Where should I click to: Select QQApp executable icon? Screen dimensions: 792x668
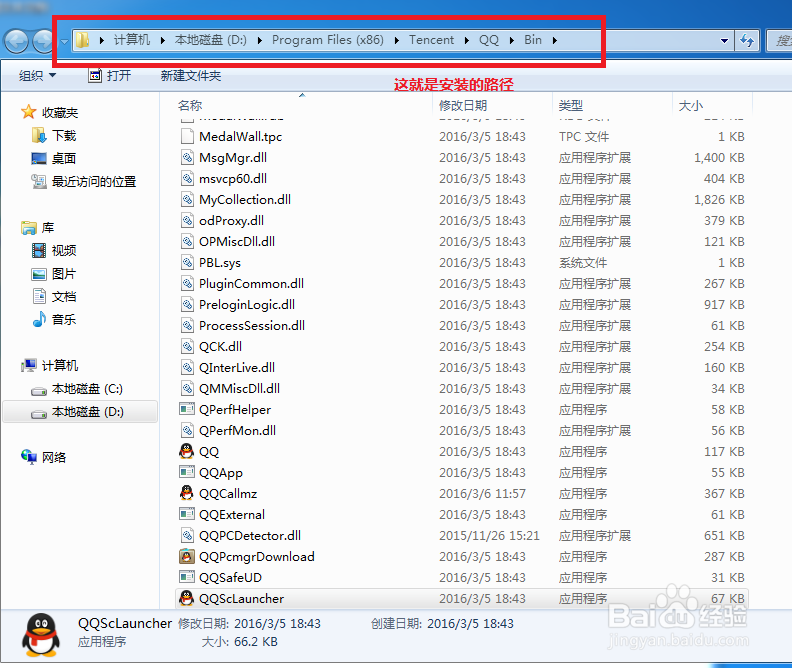click(x=187, y=472)
